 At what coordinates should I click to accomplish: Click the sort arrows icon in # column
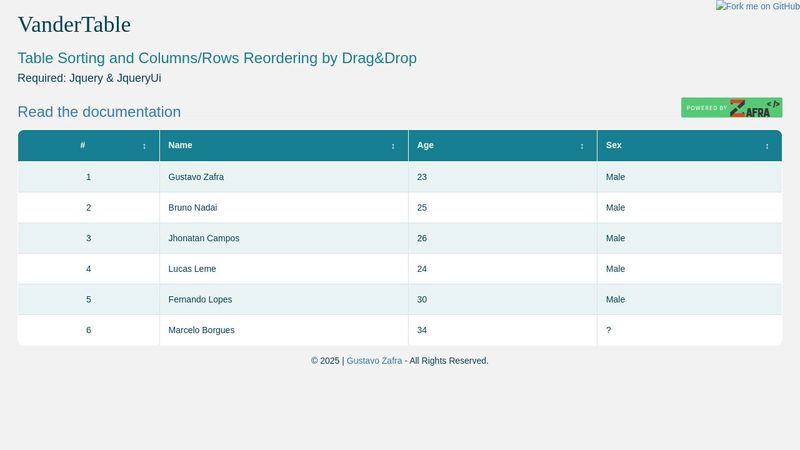click(x=144, y=146)
